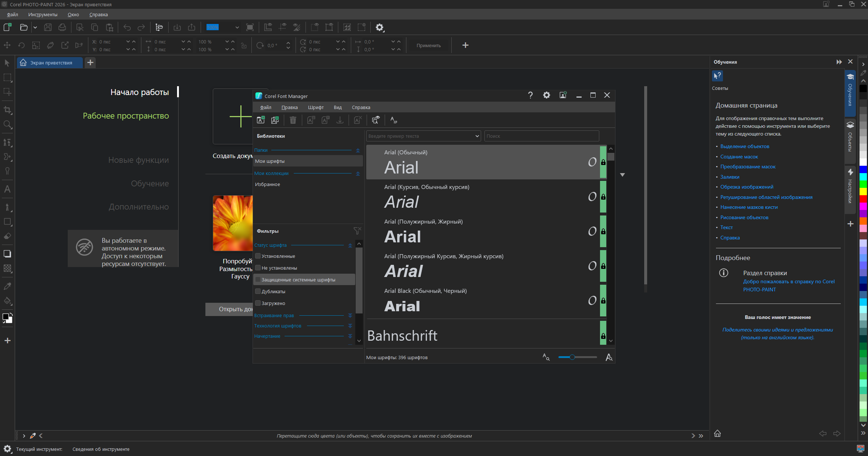Image resolution: width=868 pixels, height=456 pixels.
Task: Click the Import icon in the toolbar
Action: [x=177, y=27]
